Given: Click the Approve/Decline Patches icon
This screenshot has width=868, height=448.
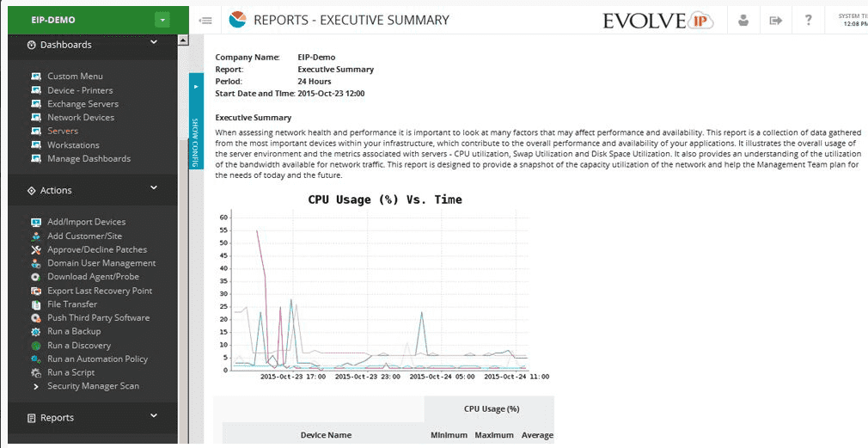Looking at the screenshot, I should coord(35,249).
